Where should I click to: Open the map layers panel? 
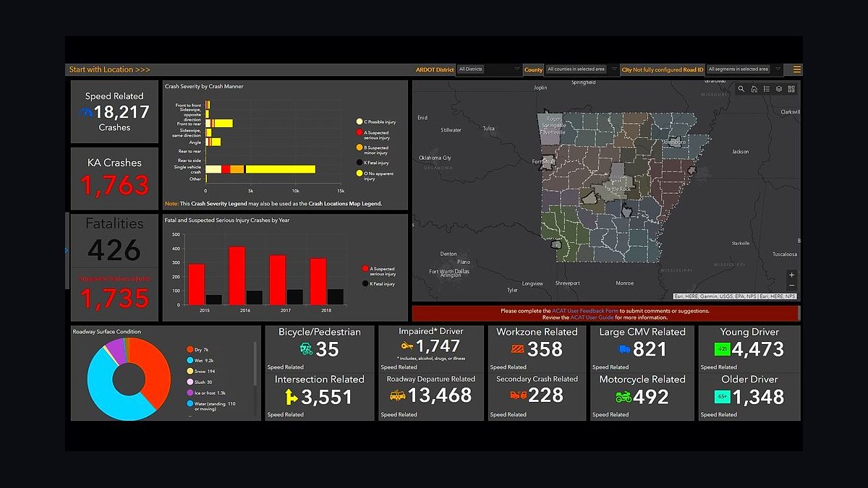[779, 89]
